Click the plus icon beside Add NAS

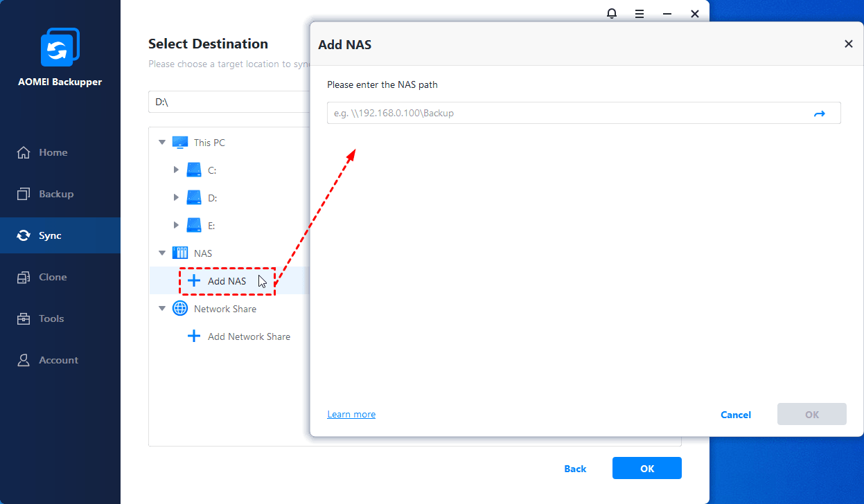tap(194, 281)
